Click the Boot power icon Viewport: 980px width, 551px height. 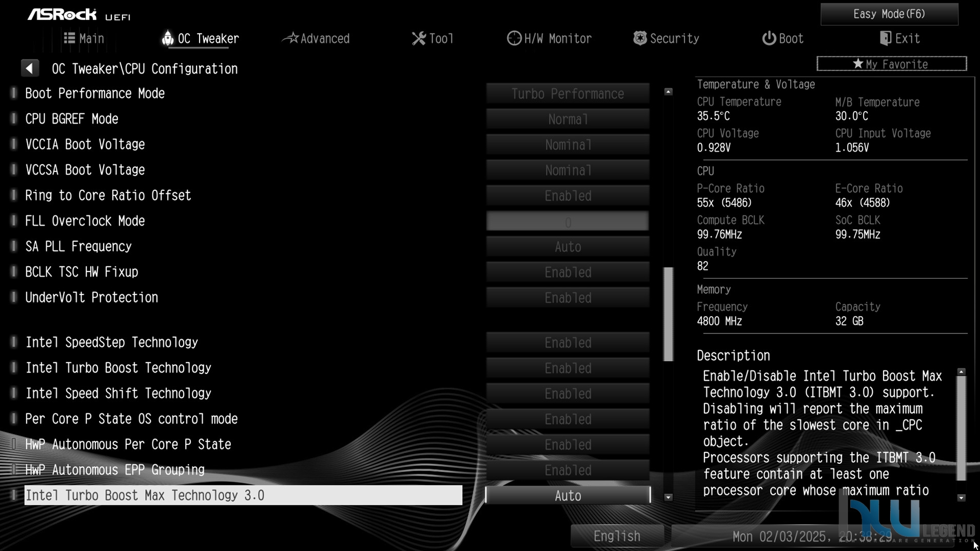pyautogui.click(x=769, y=38)
